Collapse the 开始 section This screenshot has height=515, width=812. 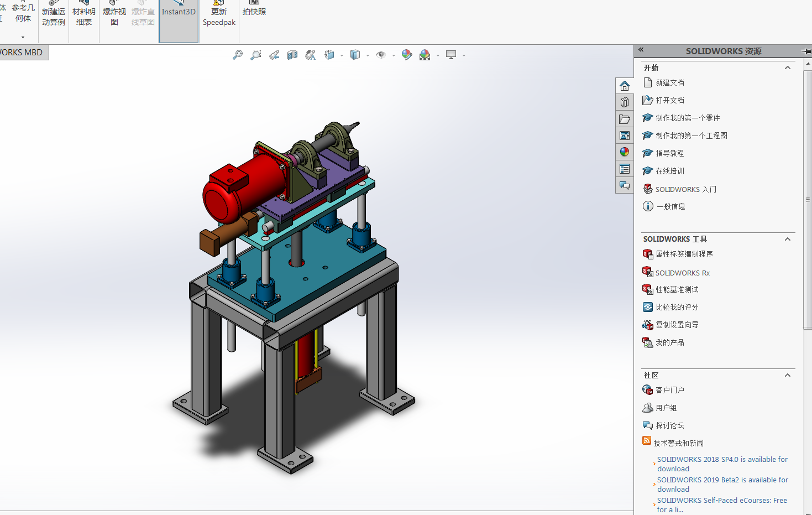coord(788,67)
